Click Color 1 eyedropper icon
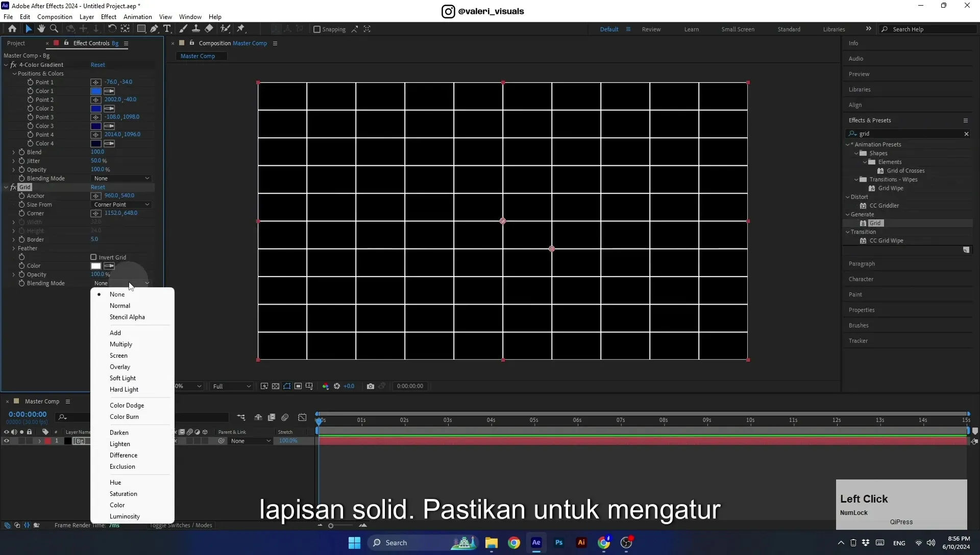The image size is (980, 555). pyautogui.click(x=109, y=91)
